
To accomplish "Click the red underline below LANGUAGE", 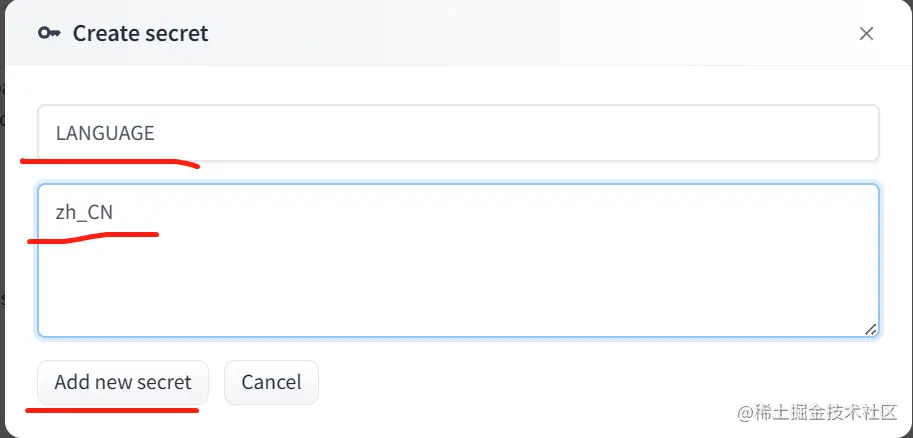I will [x=110, y=160].
